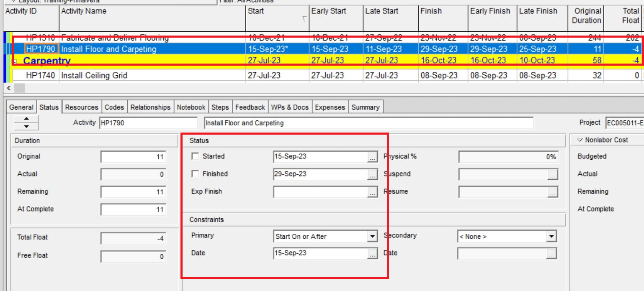Open date picker for Exp Finish
The image size is (644, 291).
tap(372, 192)
